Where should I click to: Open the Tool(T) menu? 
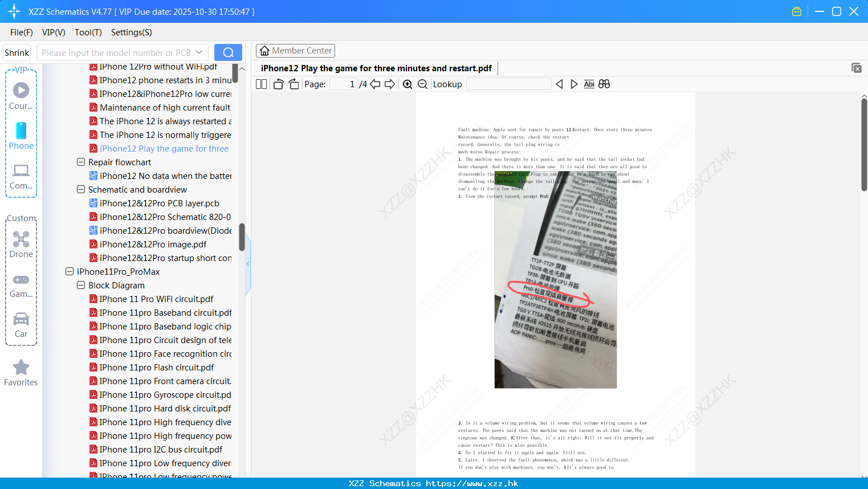coord(88,32)
